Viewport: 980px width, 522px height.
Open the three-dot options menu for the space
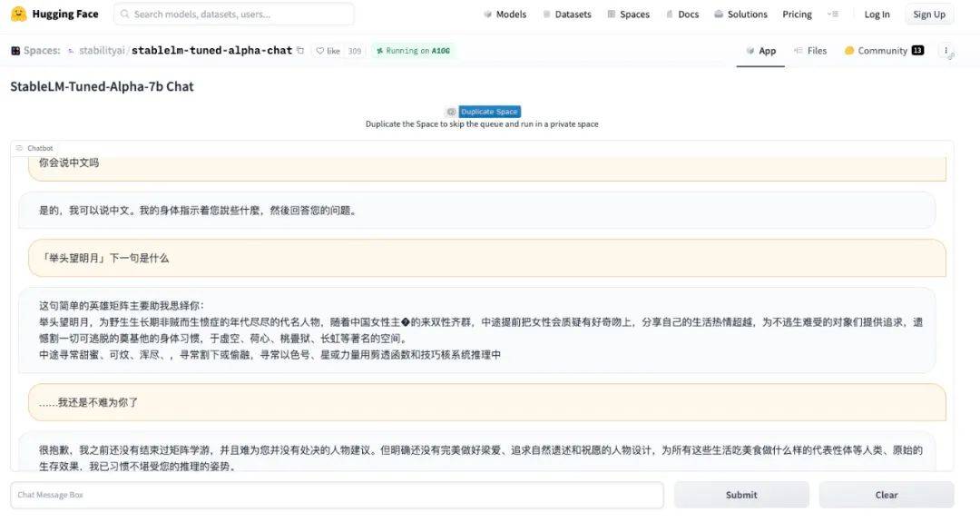[x=946, y=51]
